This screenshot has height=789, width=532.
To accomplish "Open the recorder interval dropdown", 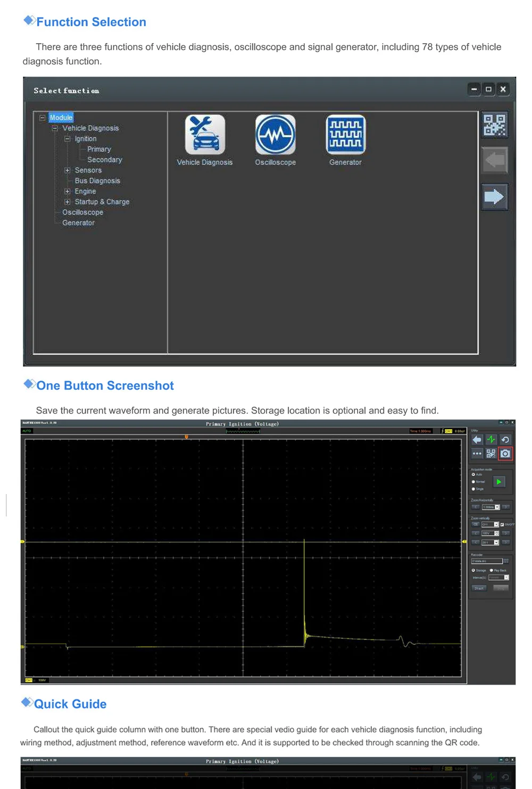I will 506,578.
